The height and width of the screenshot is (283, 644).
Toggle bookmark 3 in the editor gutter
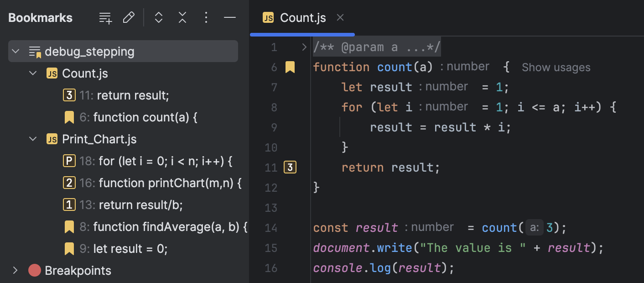290,167
